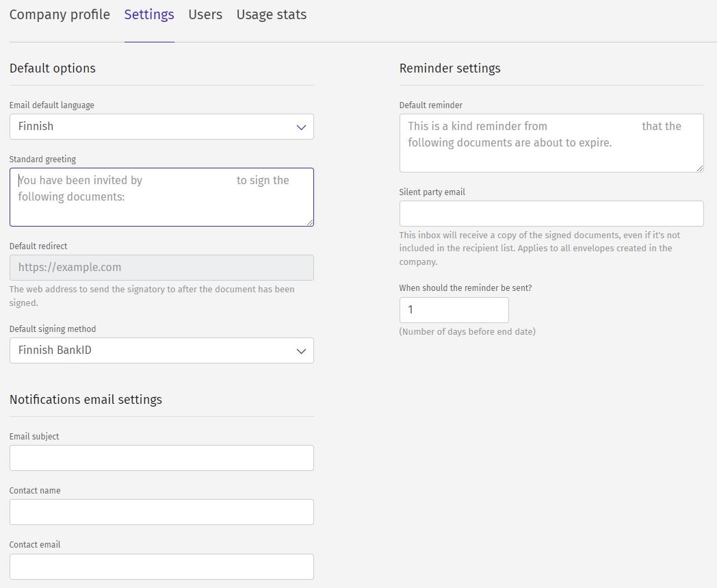The image size is (717, 588).
Task: Click the Contact name label
Action: 35,491
